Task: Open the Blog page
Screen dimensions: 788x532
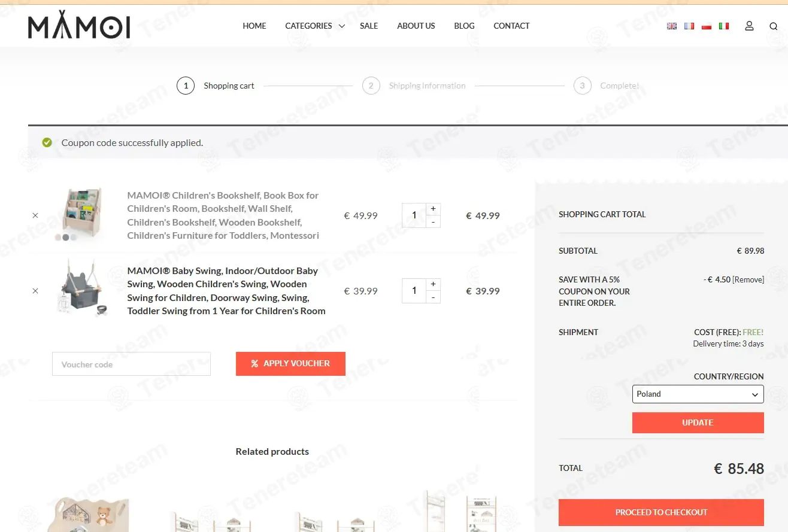Action: [464, 26]
